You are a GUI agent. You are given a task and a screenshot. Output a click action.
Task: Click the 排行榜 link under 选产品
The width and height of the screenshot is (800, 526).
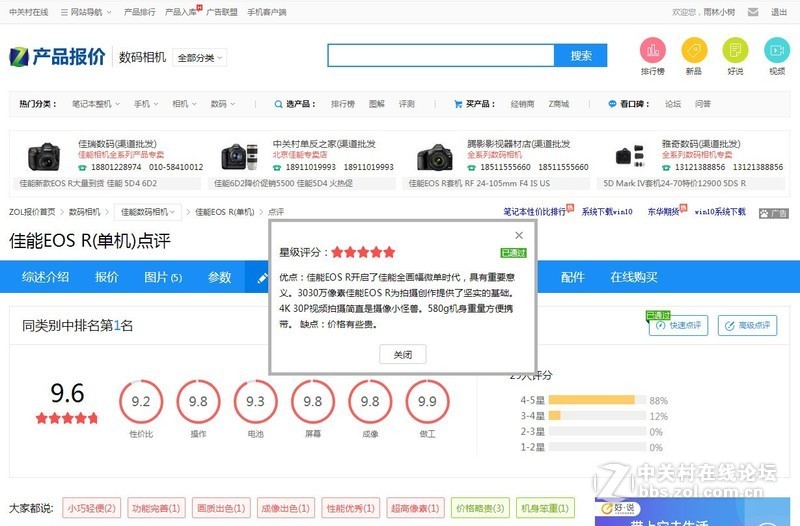342,104
